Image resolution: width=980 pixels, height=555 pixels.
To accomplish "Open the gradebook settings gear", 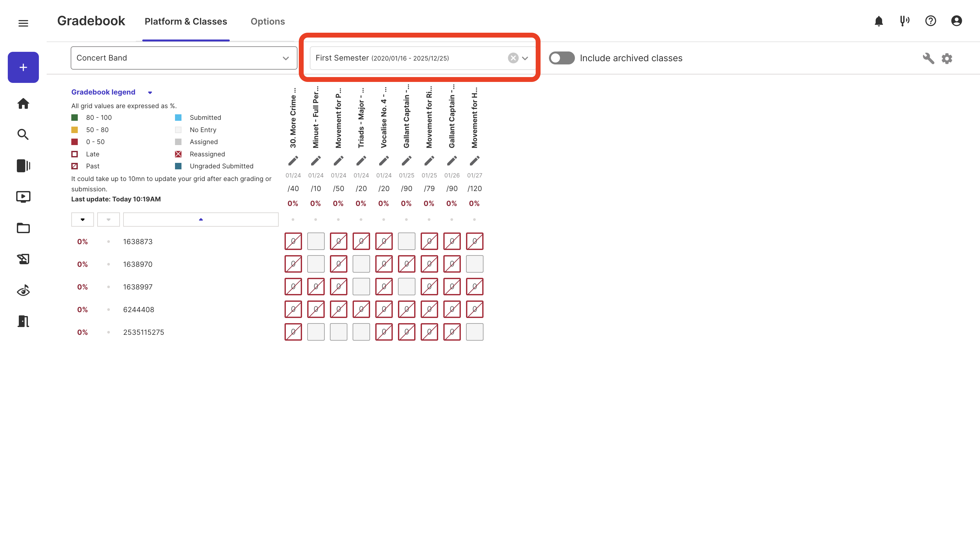I will pos(947,58).
